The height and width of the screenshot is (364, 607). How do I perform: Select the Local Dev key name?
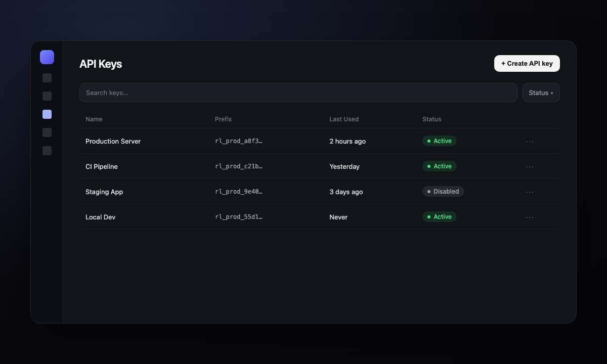click(x=101, y=217)
